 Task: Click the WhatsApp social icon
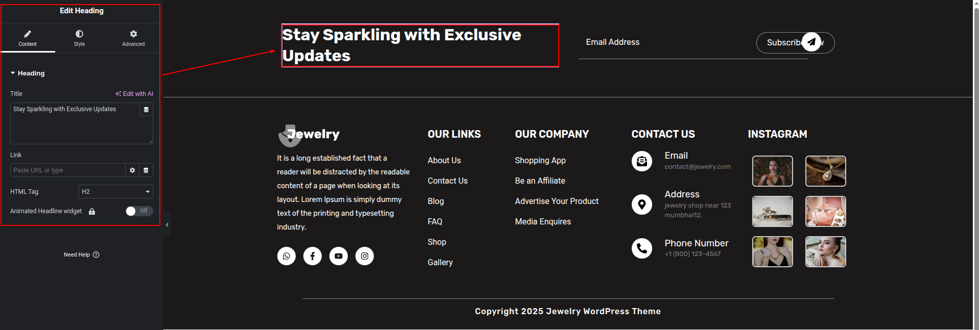click(286, 256)
